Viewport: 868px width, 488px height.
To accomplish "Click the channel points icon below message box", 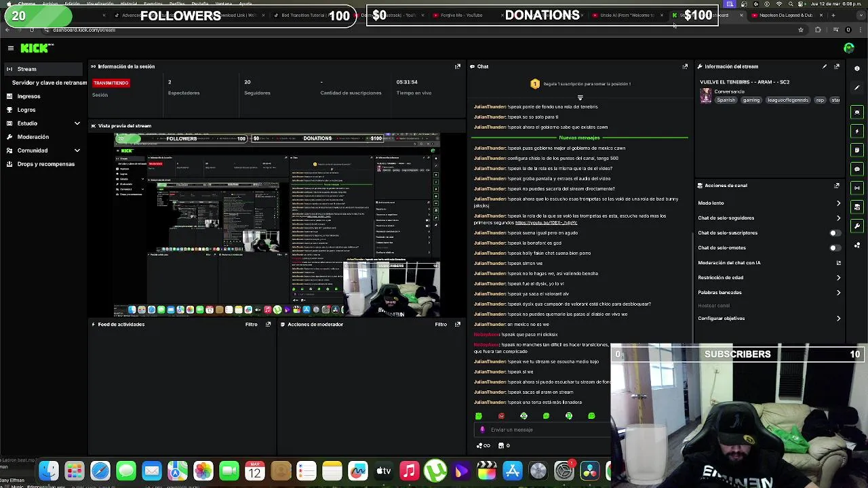I will pos(483,445).
